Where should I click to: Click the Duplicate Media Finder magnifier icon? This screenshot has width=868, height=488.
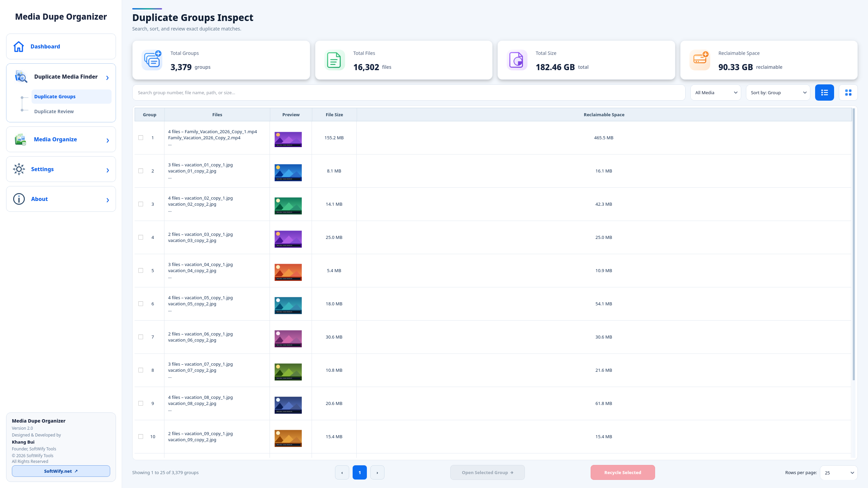[21, 77]
